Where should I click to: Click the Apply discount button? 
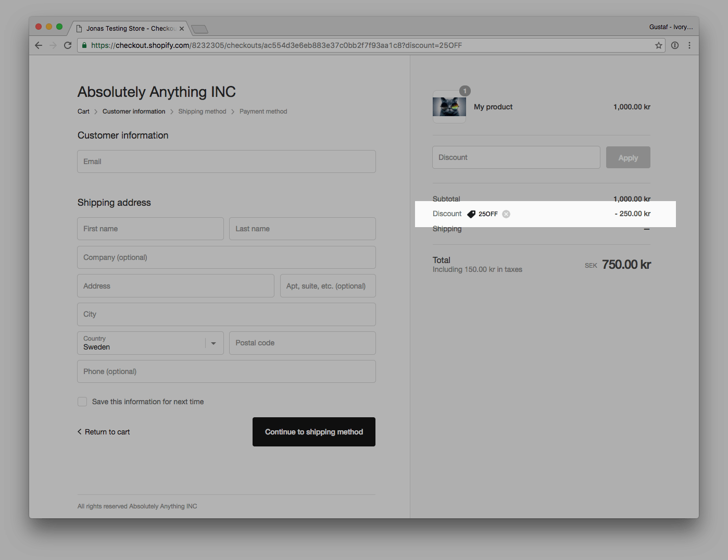[628, 157]
